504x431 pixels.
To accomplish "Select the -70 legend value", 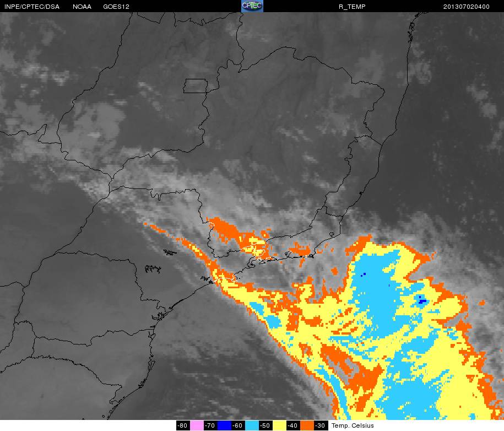I will (210, 425).
